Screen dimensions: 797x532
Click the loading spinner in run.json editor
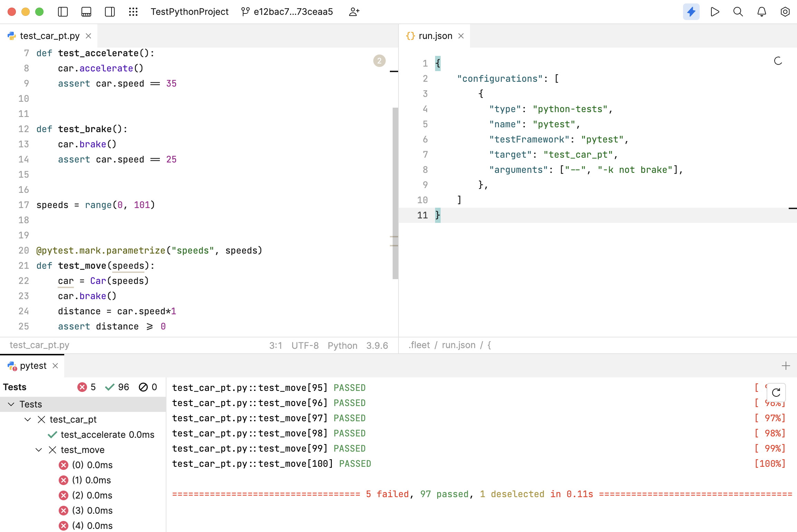tap(778, 61)
